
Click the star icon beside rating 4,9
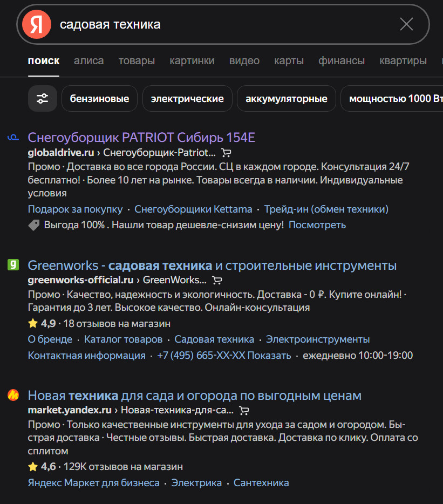pos(33,323)
